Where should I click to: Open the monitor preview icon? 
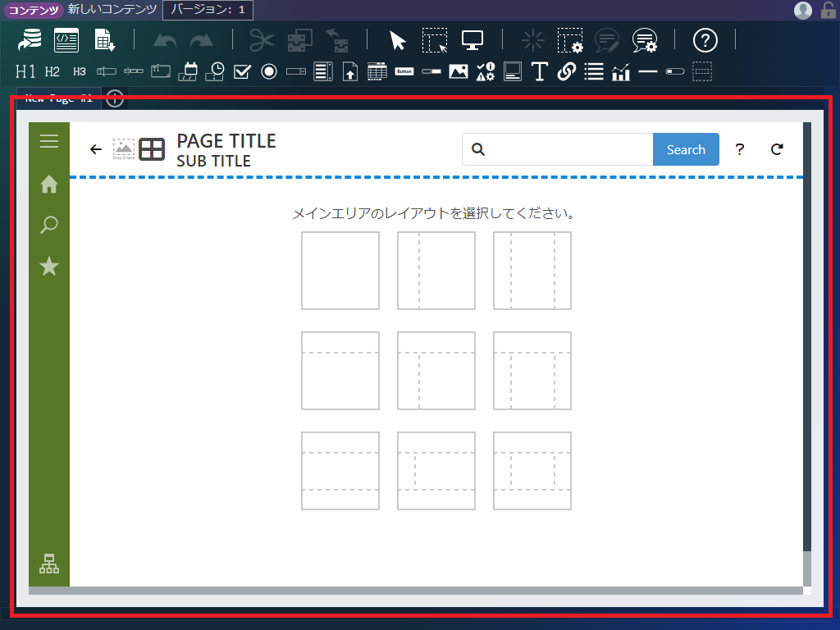[x=472, y=40]
